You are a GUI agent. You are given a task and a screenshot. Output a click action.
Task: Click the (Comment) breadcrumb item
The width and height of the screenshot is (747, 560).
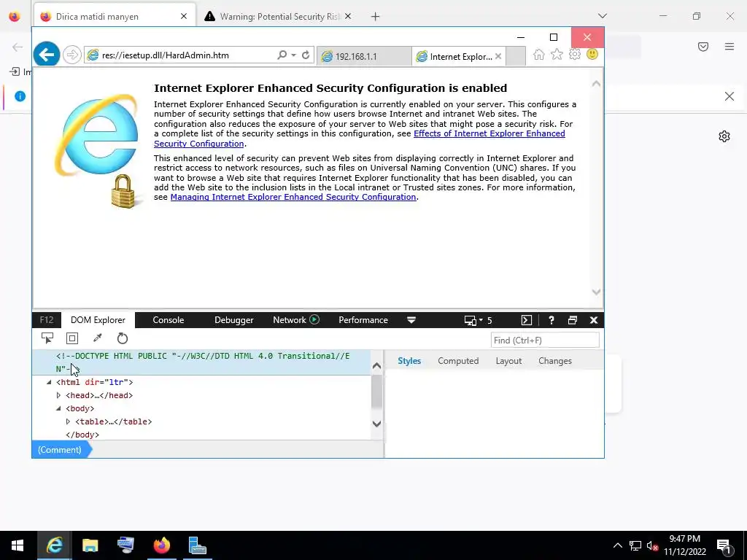coord(60,449)
